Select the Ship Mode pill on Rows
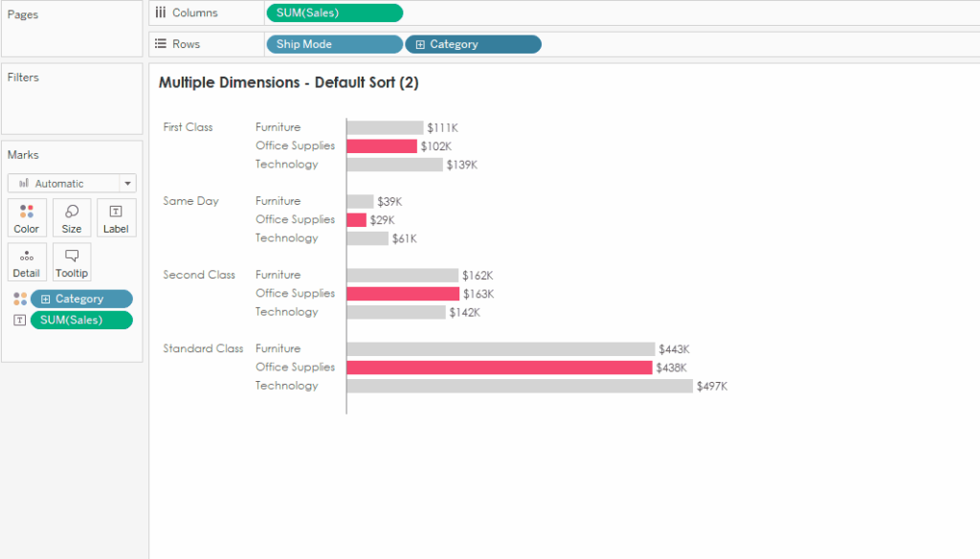Image resolution: width=980 pixels, height=559 pixels. click(x=333, y=44)
